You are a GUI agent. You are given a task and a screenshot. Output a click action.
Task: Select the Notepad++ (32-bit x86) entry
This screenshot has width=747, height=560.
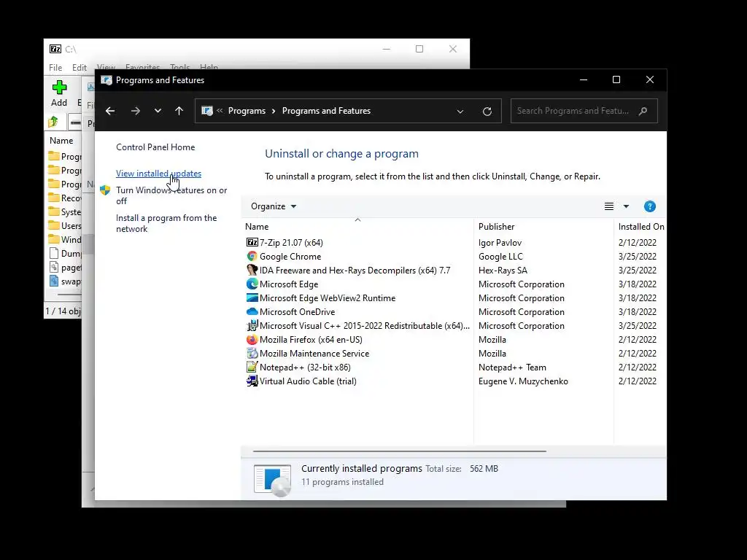point(305,367)
